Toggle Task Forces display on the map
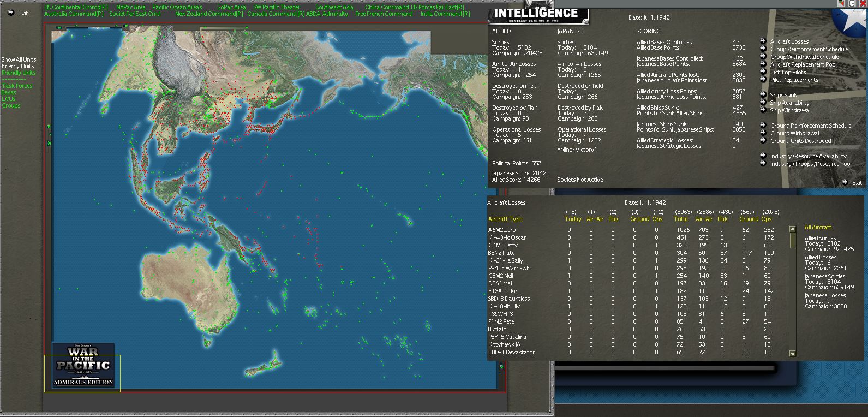 (x=17, y=86)
